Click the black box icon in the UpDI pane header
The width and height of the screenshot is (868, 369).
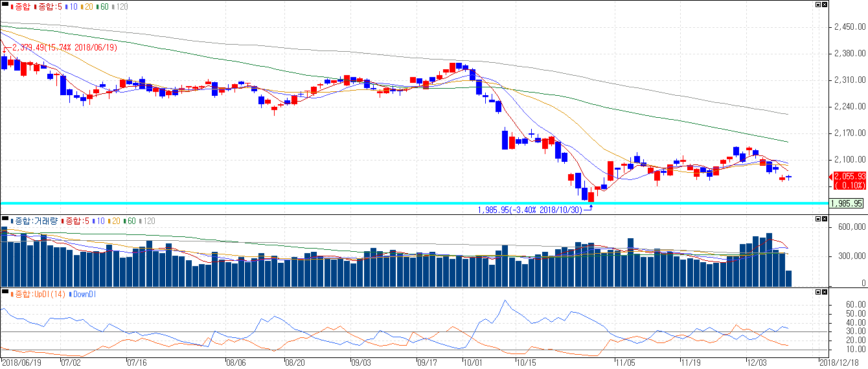(5, 293)
